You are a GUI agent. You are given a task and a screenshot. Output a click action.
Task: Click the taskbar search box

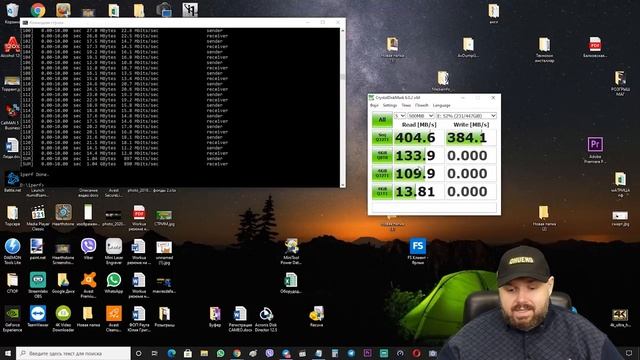tap(73, 353)
